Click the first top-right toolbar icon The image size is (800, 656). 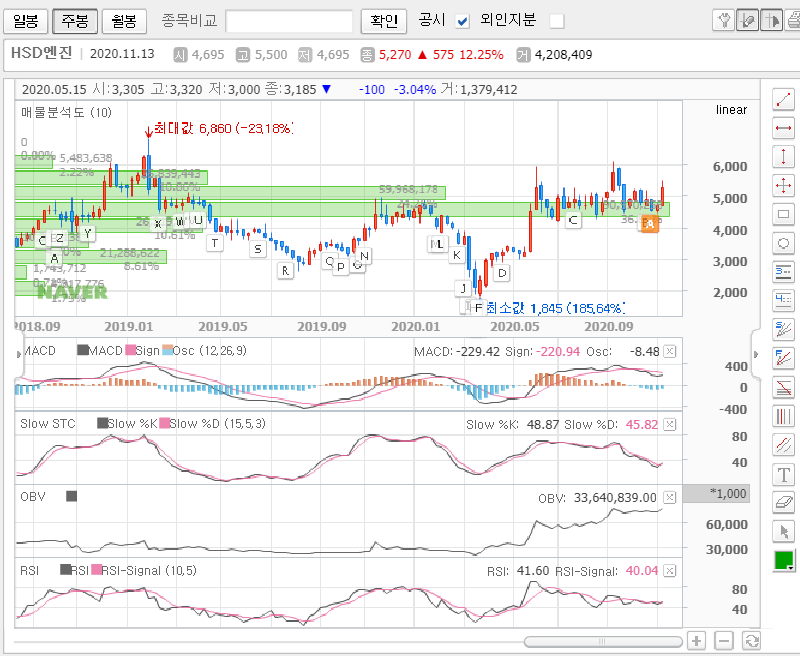click(x=723, y=20)
